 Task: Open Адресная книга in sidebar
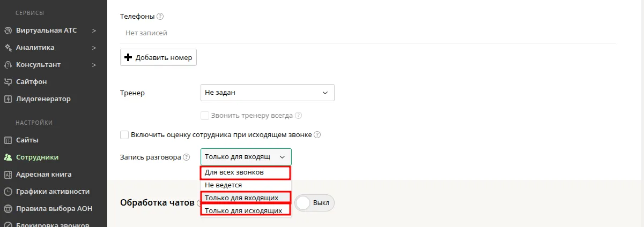click(43, 175)
